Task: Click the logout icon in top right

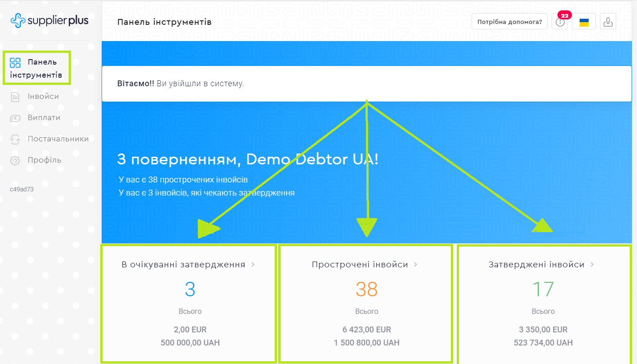Action: click(608, 22)
